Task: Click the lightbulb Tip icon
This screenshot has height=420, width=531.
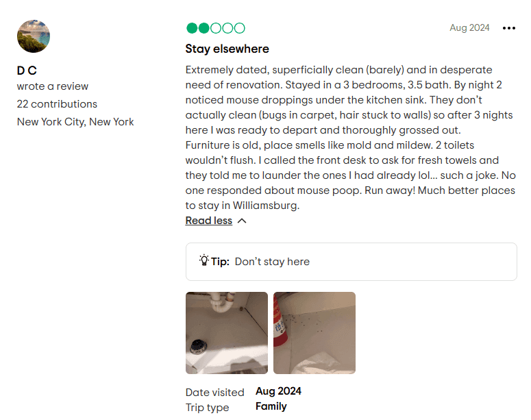Action: pyautogui.click(x=204, y=261)
